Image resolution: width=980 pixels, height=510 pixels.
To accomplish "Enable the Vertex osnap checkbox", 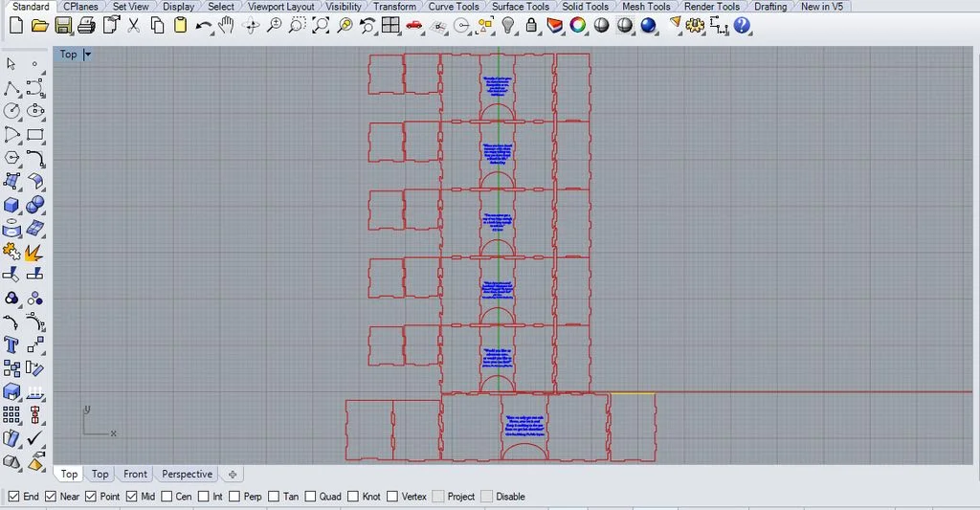I will click(x=392, y=497).
